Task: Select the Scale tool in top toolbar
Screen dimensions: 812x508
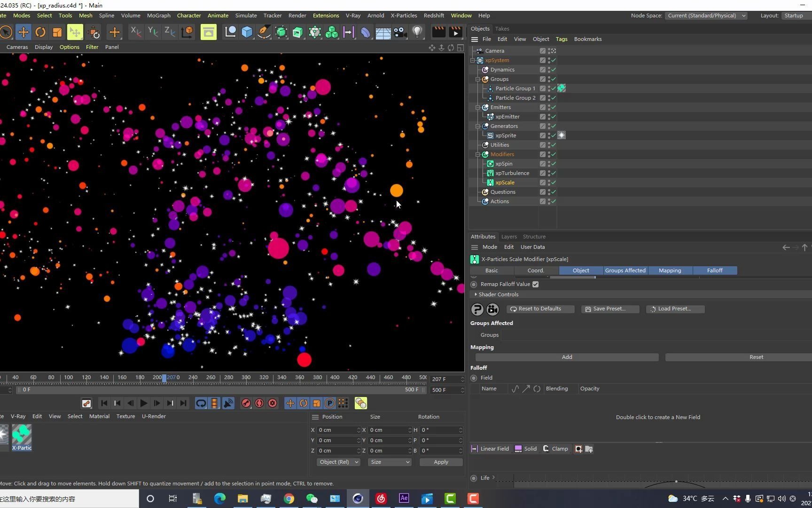Action: (x=57, y=32)
